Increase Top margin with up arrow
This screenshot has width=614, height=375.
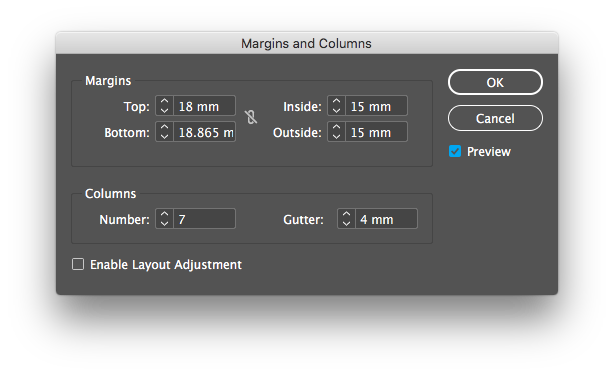point(164,101)
